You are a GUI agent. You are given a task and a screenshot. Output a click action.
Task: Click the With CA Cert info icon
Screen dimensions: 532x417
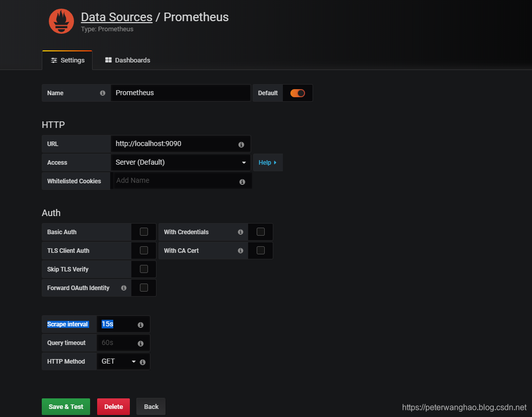241,251
